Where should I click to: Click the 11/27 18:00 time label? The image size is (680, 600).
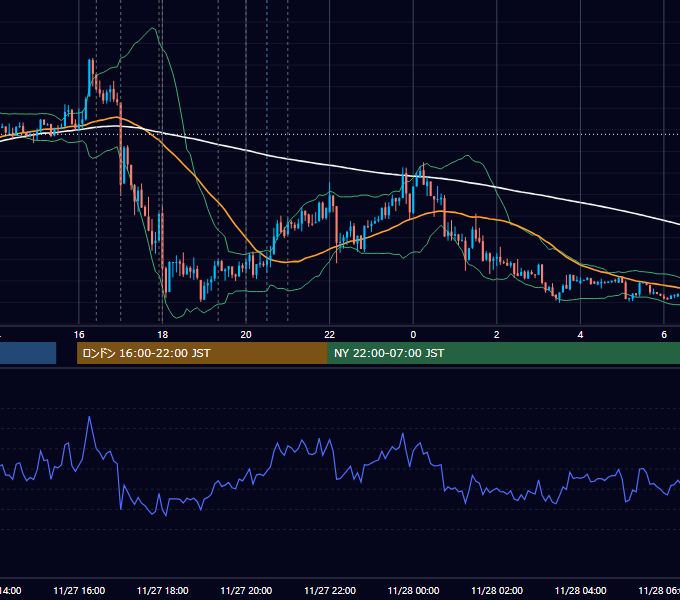[163, 590]
